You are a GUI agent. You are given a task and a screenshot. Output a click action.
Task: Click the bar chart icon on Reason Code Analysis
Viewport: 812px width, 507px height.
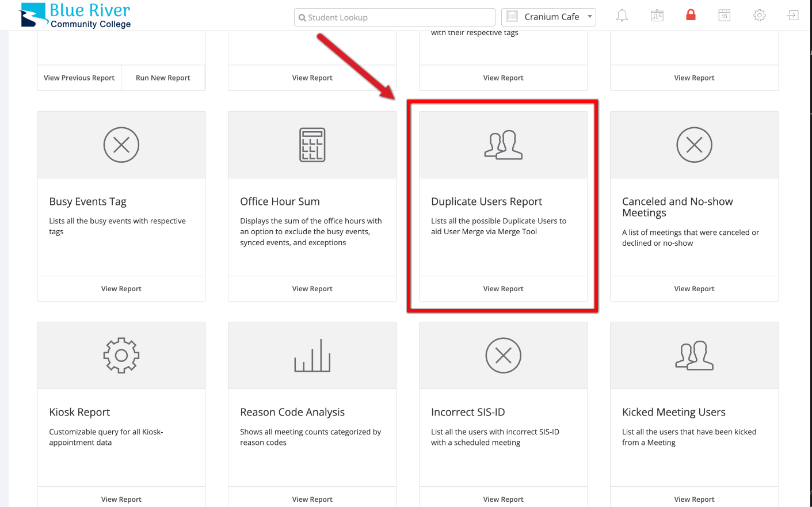pyautogui.click(x=312, y=355)
